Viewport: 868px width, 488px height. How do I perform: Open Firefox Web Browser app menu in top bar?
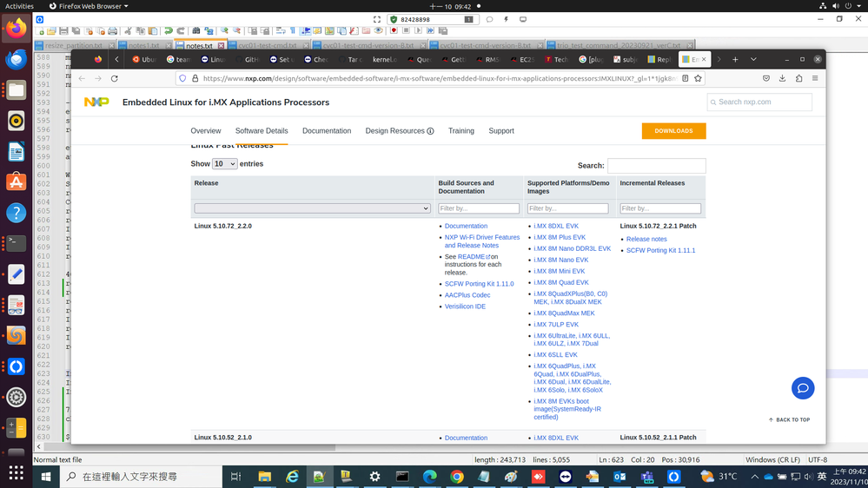[x=89, y=6]
